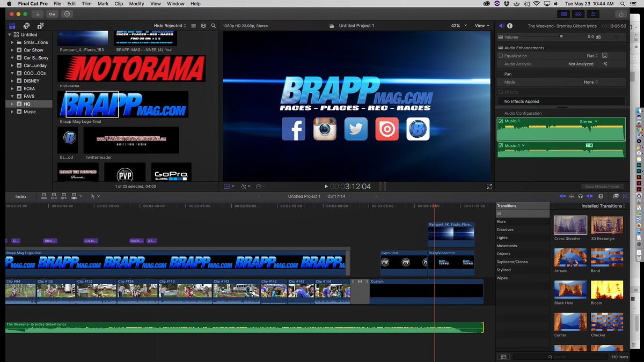The height and width of the screenshot is (362, 644).
Task: Show the Libraries sidebar clapper icon
Action: (x=12, y=26)
